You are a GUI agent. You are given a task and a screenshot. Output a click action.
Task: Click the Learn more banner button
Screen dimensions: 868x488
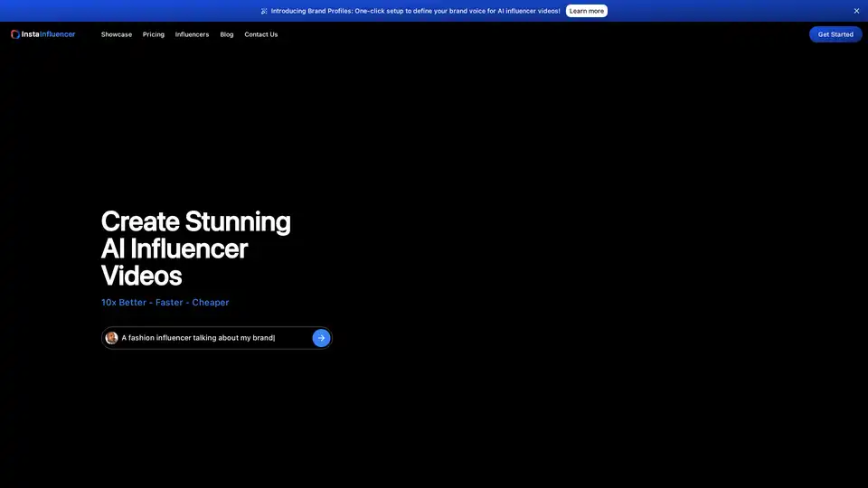tap(587, 11)
